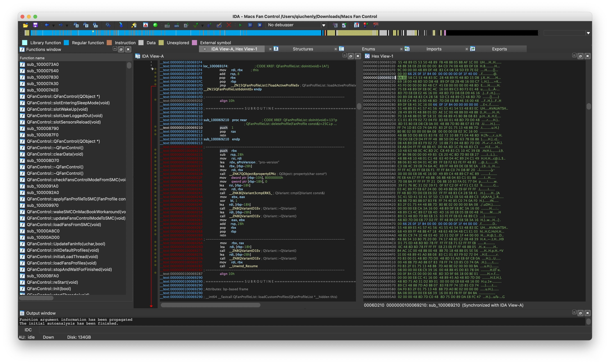Click the binoculars search immediate value icon

click(76, 25)
